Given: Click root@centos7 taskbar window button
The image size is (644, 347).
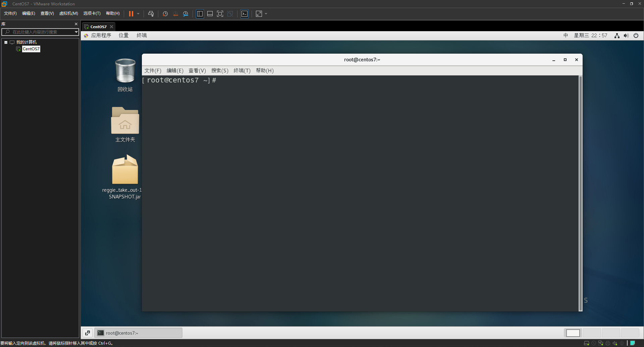Looking at the screenshot, I should point(138,333).
